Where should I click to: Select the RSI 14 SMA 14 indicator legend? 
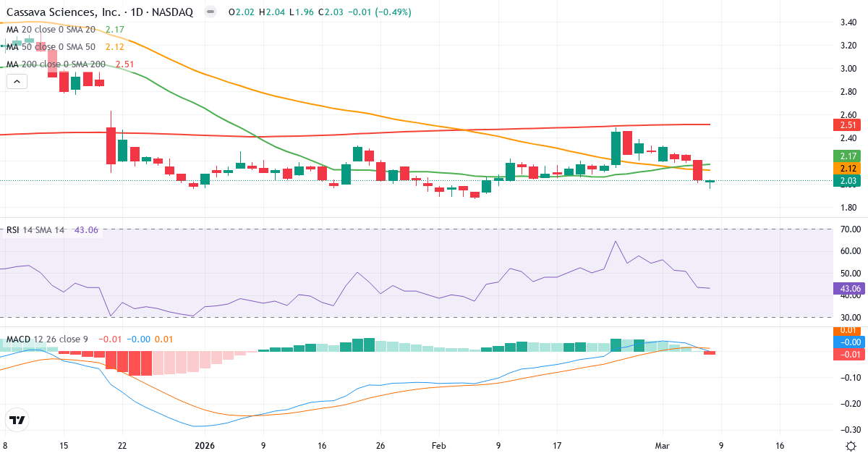(x=35, y=231)
